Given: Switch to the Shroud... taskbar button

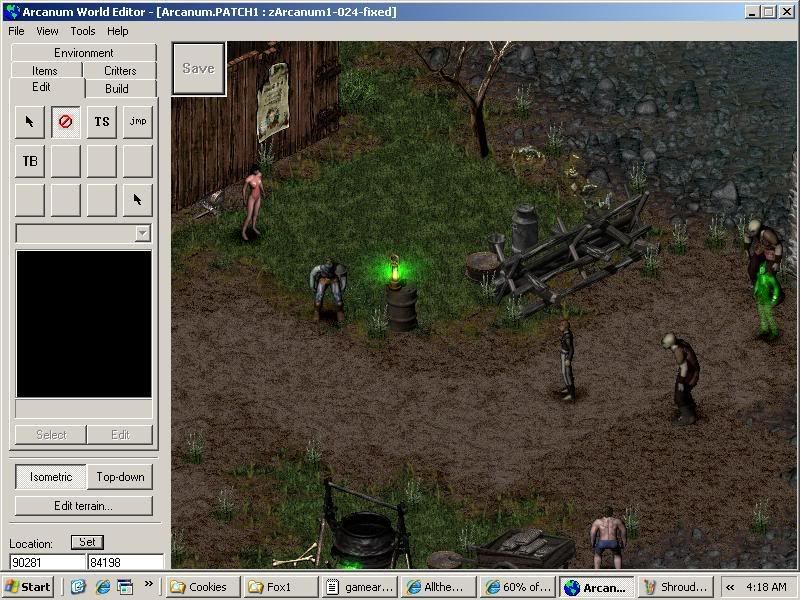Looking at the screenshot, I should tap(676, 587).
